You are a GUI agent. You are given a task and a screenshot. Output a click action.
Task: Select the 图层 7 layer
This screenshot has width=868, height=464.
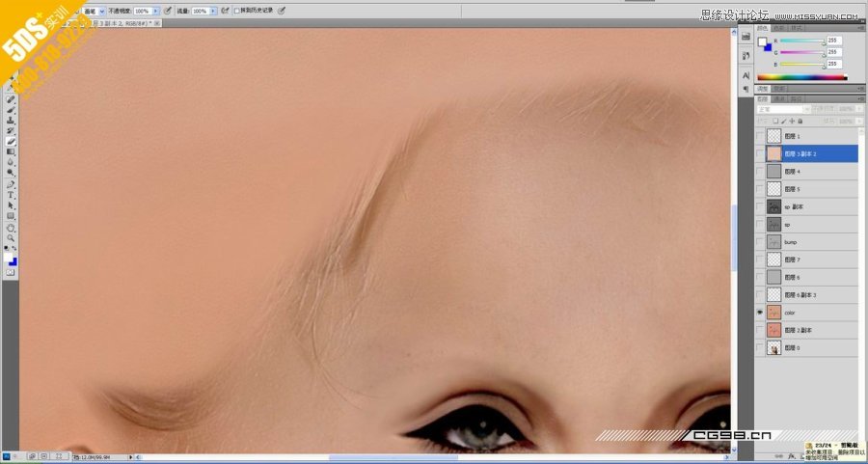[806, 259]
